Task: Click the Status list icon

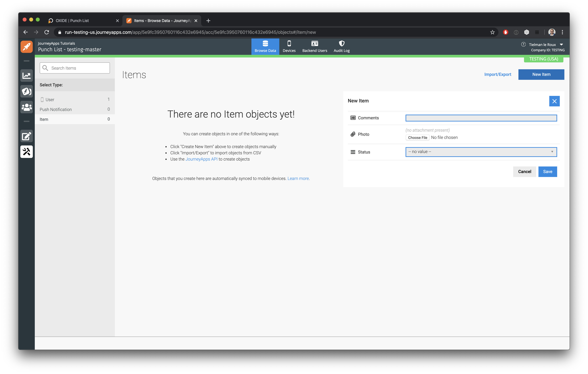Action: (353, 152)
